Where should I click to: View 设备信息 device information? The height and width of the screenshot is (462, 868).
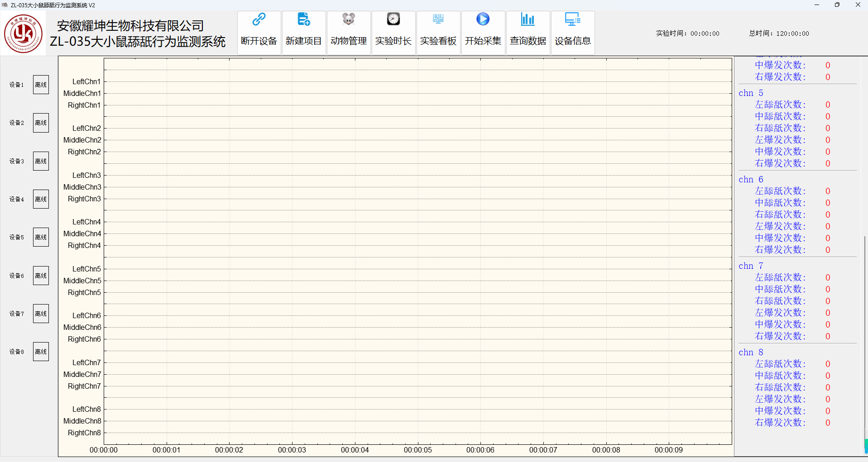[573, 33]
